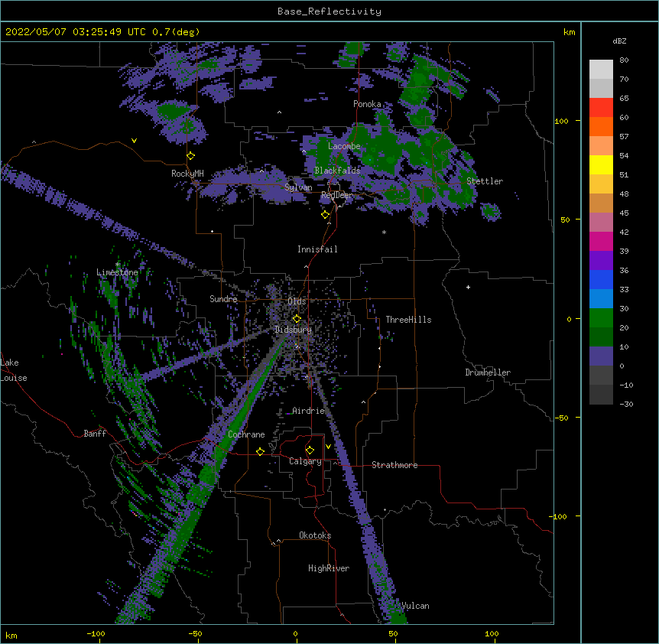Click the Cochrane town label

pos(246,434)
